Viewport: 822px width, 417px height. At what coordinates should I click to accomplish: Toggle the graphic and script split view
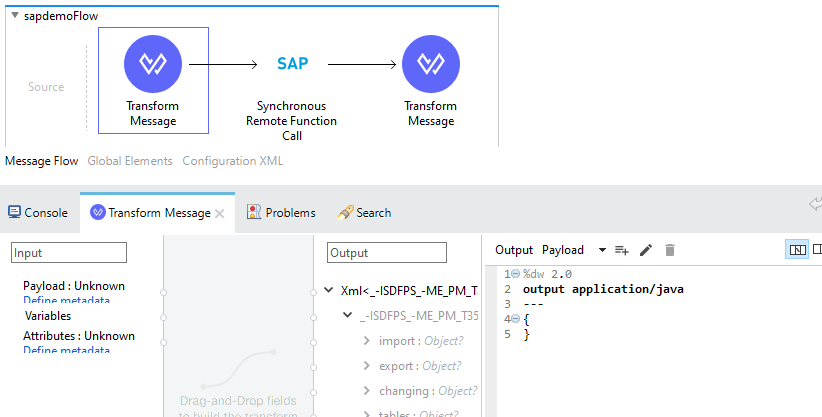797,250
